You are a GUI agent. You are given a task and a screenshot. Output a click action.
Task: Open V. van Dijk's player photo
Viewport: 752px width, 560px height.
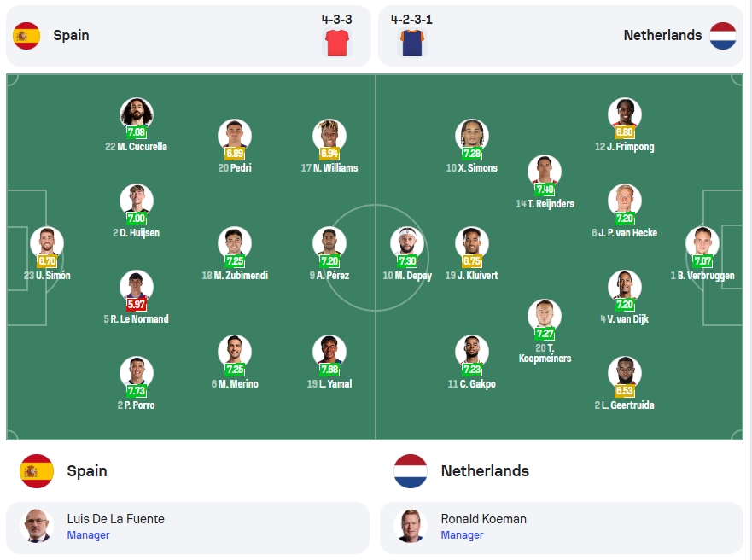(625, 287)
